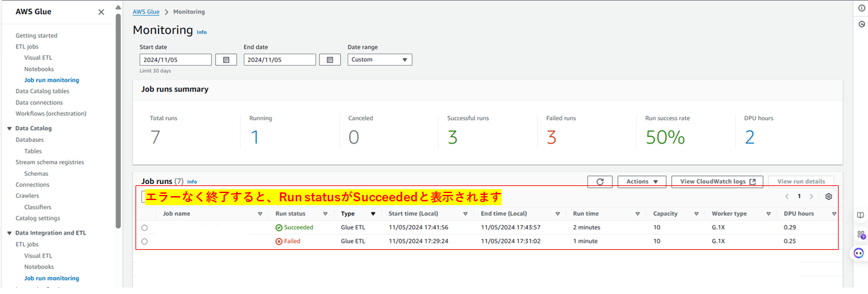The image size is (868, 294).
Task: Sort by Capacity column arrow
Action: pyautogui.click(x=696, y=214)
